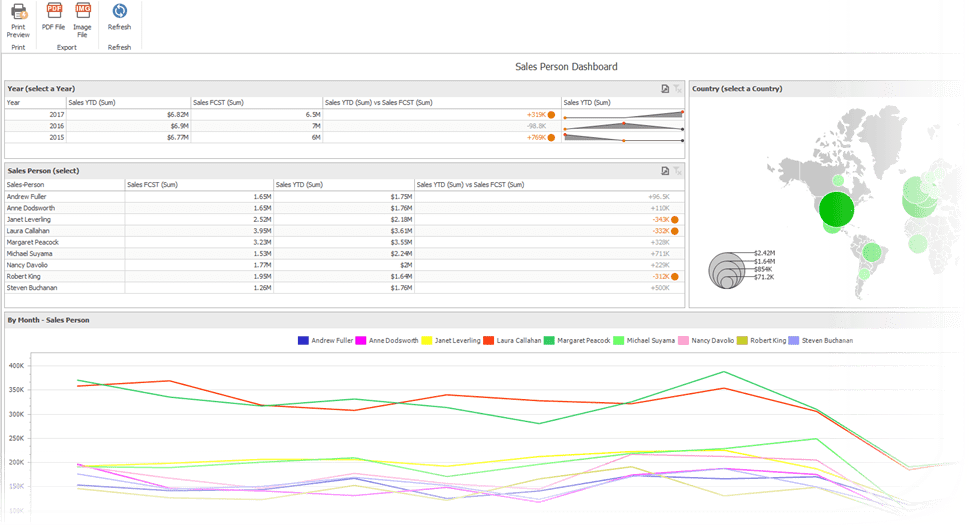Viewport: 974px width, 530px height.
Task: Click Margaret Peacock legend entry
Action: (577, 340)
